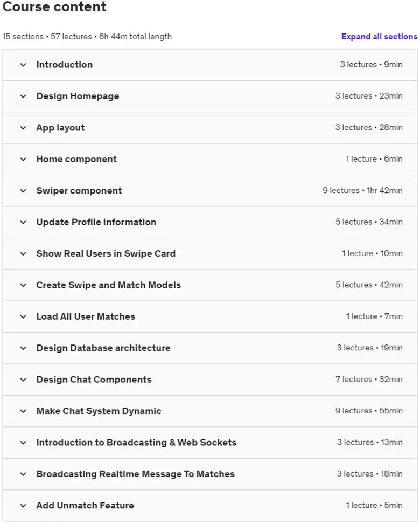Click the Swiper component 9 lectures duration text
Screen dimensions: 420x524
(x=362, y=190)
